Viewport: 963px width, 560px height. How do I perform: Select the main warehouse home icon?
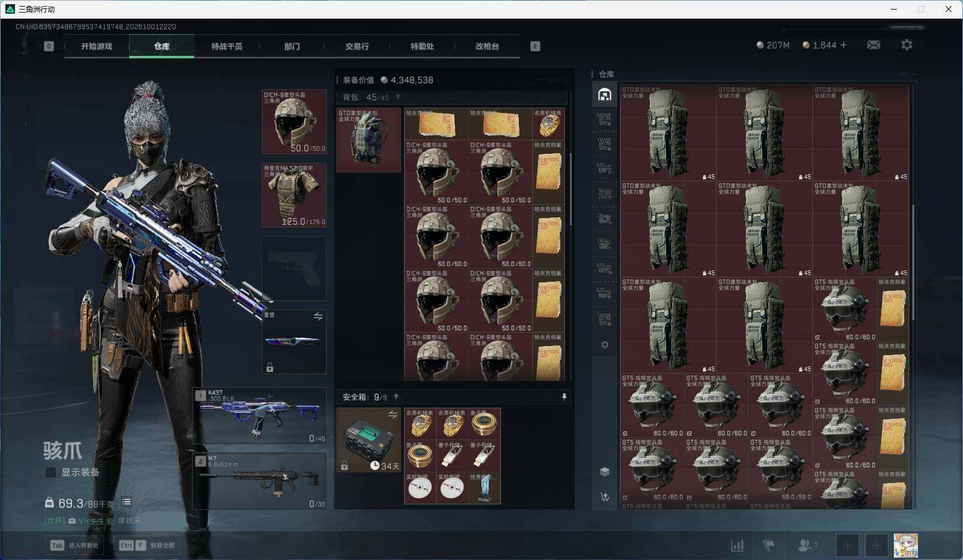605,94
